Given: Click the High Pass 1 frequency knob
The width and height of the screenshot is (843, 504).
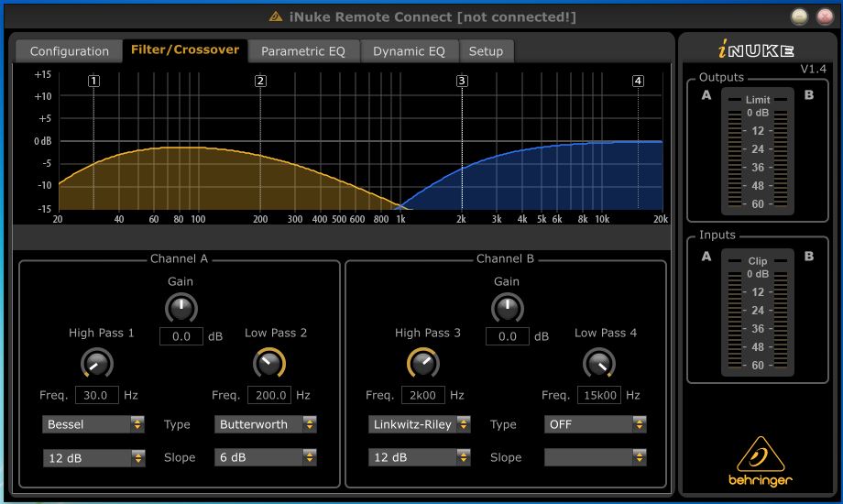Looking at the screenshot, I should 97,363.
